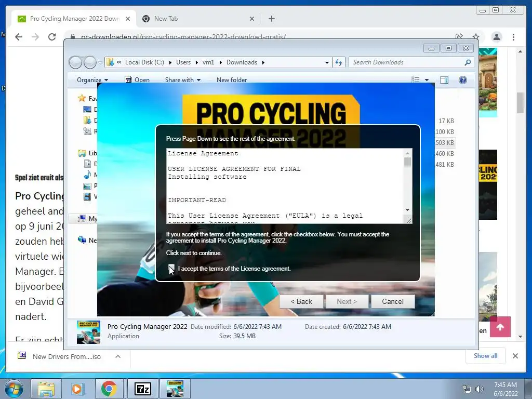The image size is (532, 399).
Task: Select Downloads in the breadcrumb path
Action: pos(242,62)
